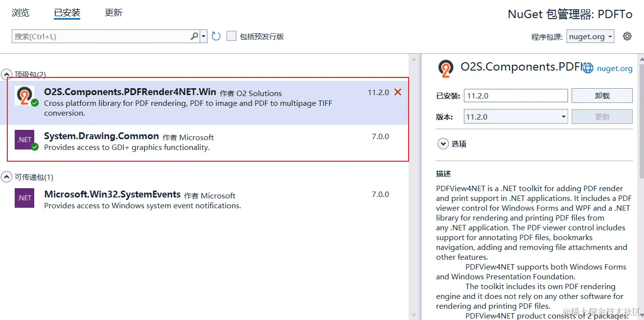Click the GDI+ graphics functionality description
This screenshot has height=320, width=644.
127,148
